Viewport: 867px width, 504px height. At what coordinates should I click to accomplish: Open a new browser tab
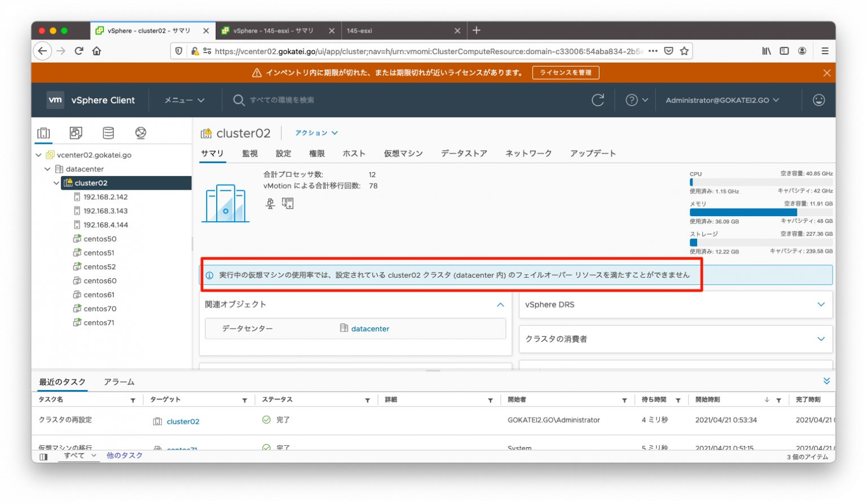pyautogui.click(x=476, y=30)
